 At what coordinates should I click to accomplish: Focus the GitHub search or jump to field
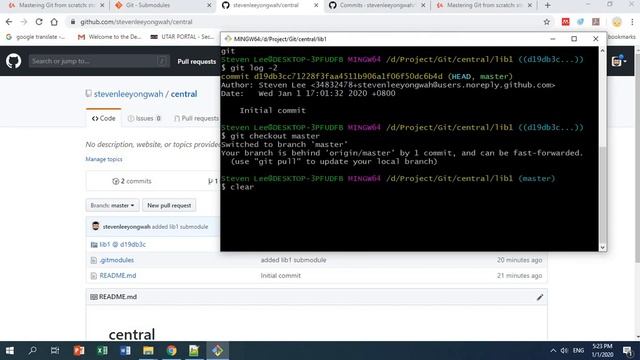pos(98,61)
